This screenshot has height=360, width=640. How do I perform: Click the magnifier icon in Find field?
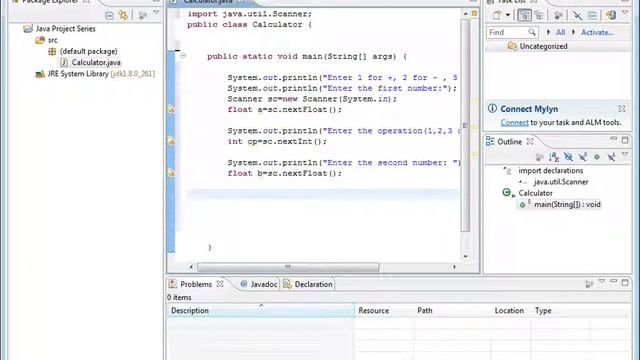[x=531, y=32]
